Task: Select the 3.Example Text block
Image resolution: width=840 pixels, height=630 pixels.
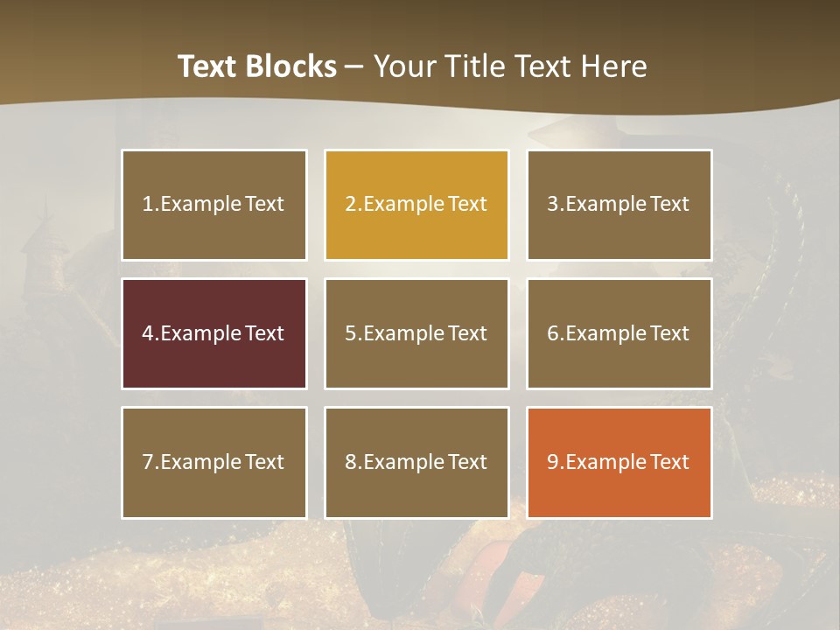Action: (x=619, y=205)
